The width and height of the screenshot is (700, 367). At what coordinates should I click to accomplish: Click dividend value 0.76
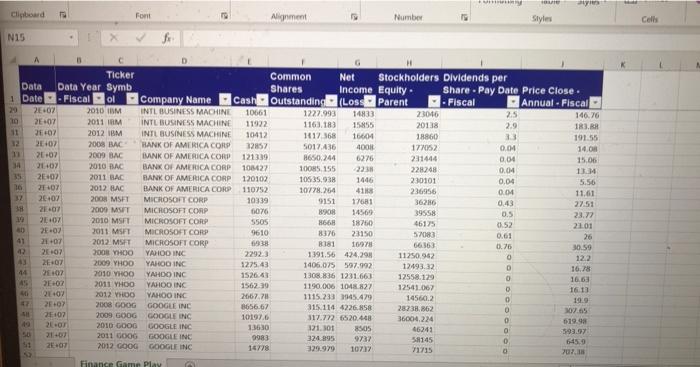pyautogui.click(x=504, y=246)
